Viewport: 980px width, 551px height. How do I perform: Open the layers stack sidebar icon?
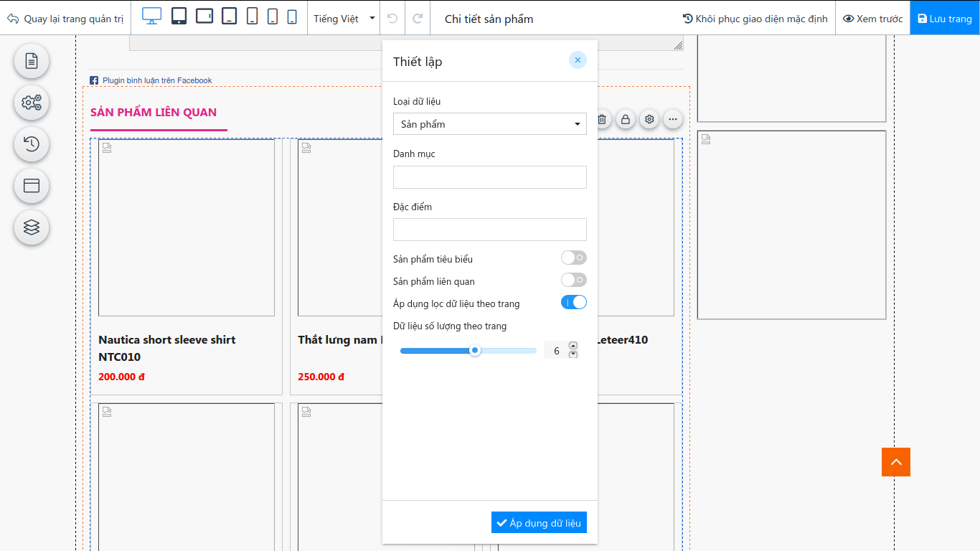click(x=32, y=227)
